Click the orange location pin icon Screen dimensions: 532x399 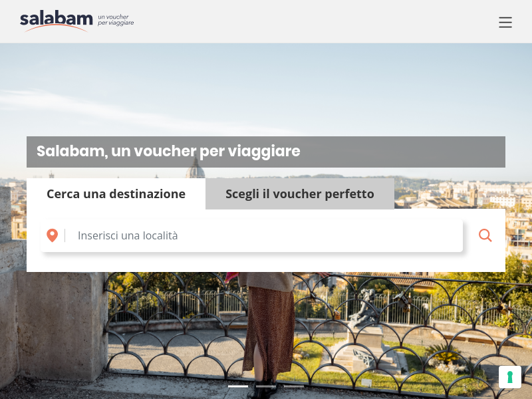pyautogui.click(x=53, y=235)
